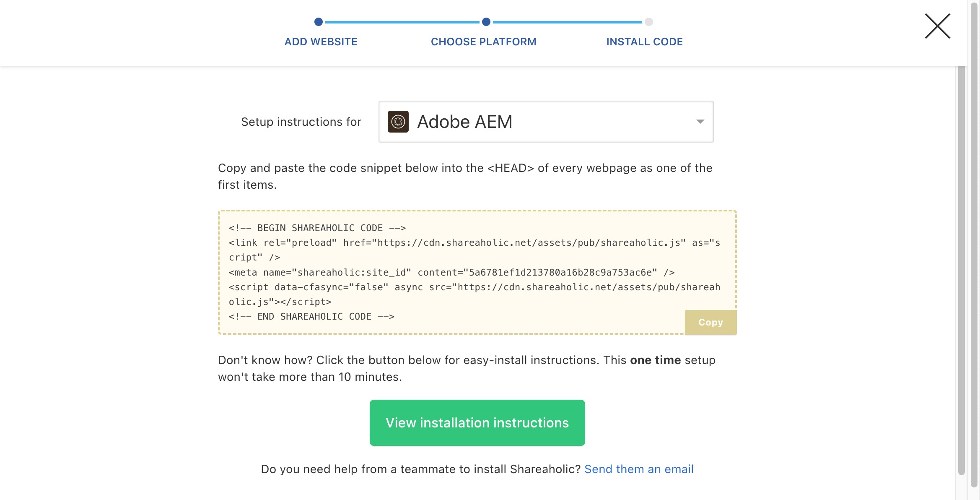Select the first progress dot for Add Website
This screenshot has height=500, width=980.
coord(319,22)
